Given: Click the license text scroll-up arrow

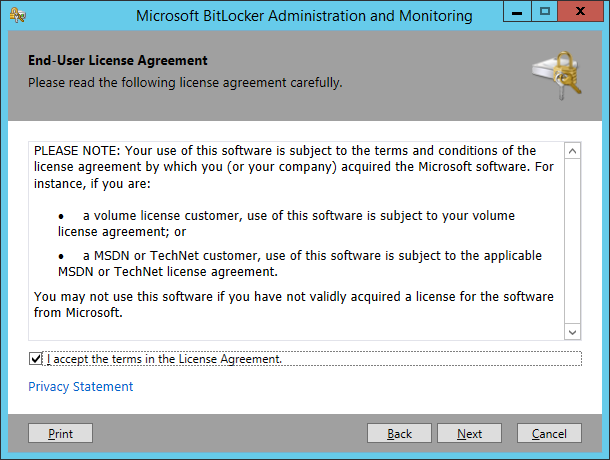Looking at the screenshot, I should [572, 151].
